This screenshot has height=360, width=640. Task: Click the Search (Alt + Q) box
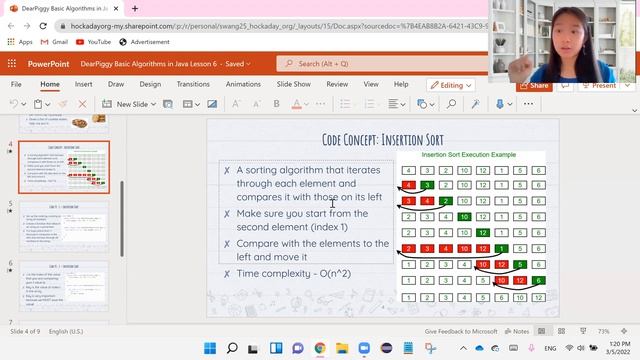(382, 64)
